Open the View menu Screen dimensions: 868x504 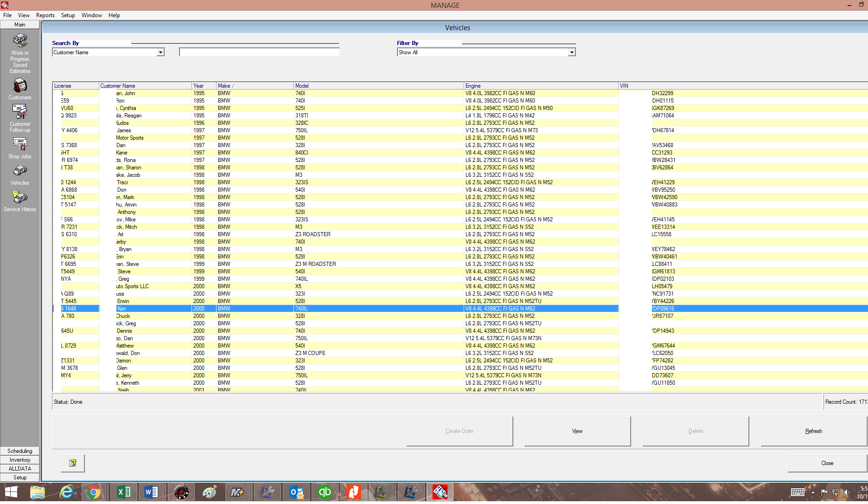click(x=24, y=15)
